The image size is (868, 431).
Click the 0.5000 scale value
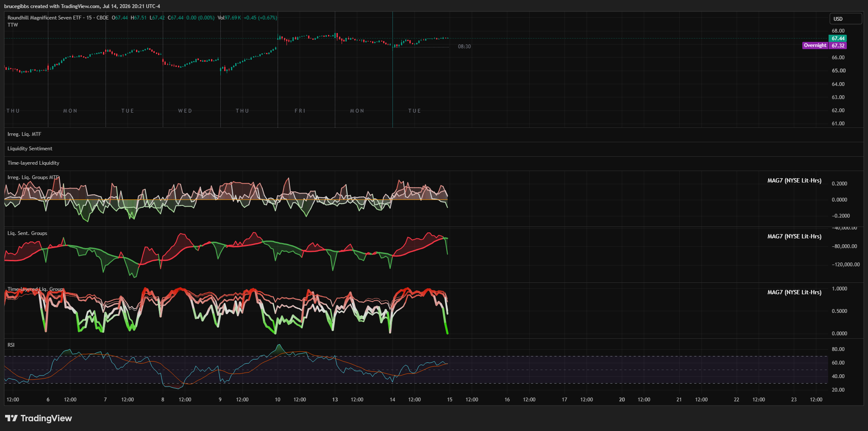tap(840, 311)
